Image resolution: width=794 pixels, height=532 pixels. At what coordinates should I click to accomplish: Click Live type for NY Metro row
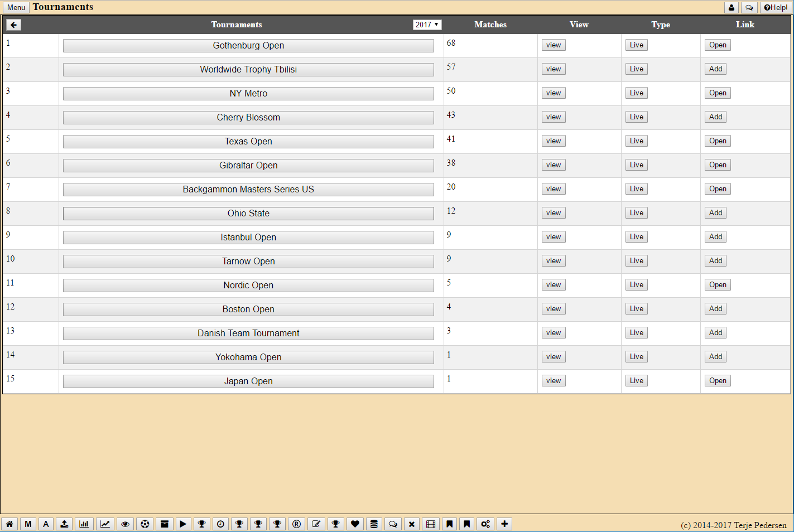coord(637,93)
